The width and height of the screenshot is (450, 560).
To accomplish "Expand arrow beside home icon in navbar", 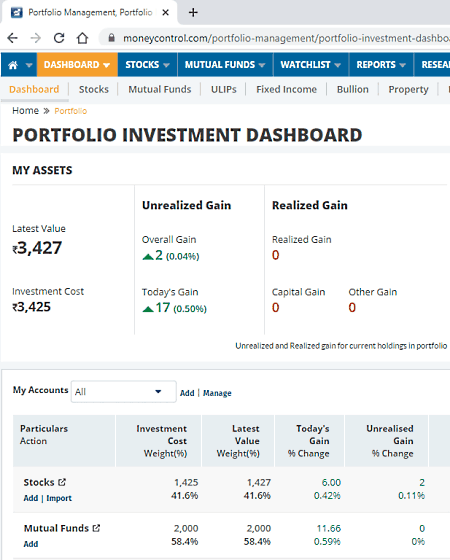I will coord(29,65).
